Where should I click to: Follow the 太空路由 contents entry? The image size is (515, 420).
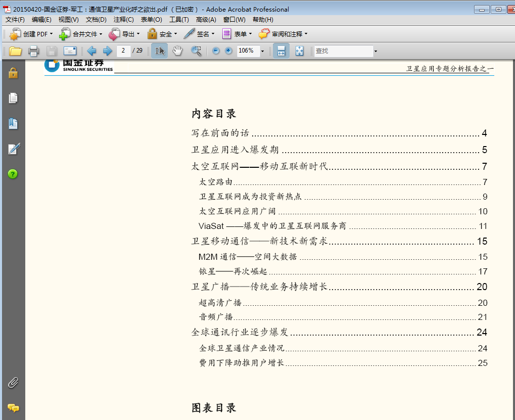click(343, 182)
